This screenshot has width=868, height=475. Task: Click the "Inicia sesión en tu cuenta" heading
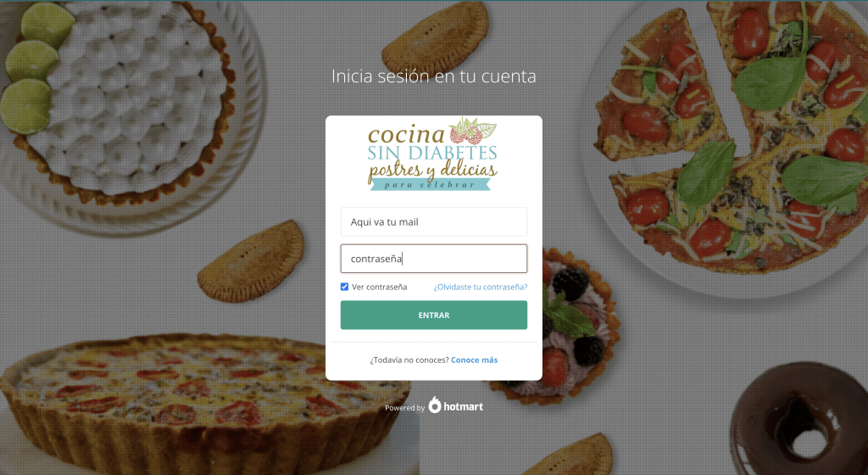coord(433,76)
